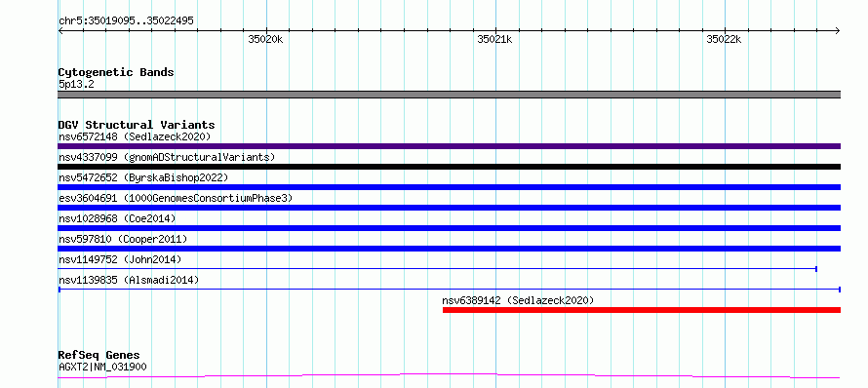Click the nsv6572148 (Sedlazeck2020) label
This screenshot has height=388, width=868.
(135, 136)
